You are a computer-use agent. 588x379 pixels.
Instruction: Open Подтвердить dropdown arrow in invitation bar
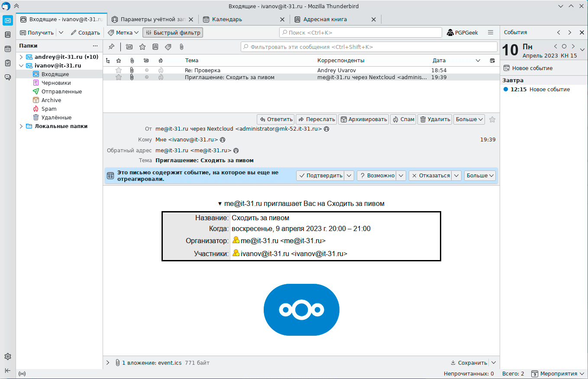click(x=349, y=176)
